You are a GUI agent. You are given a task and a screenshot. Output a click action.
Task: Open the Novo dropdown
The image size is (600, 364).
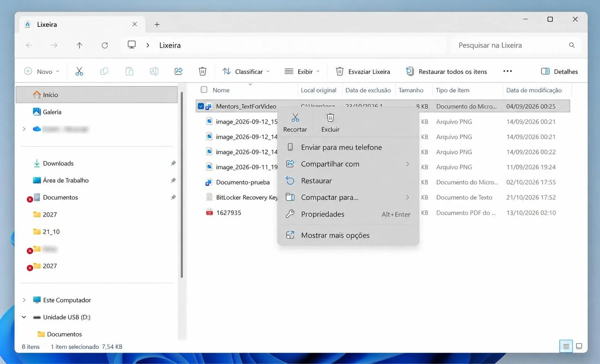[42, 71]
